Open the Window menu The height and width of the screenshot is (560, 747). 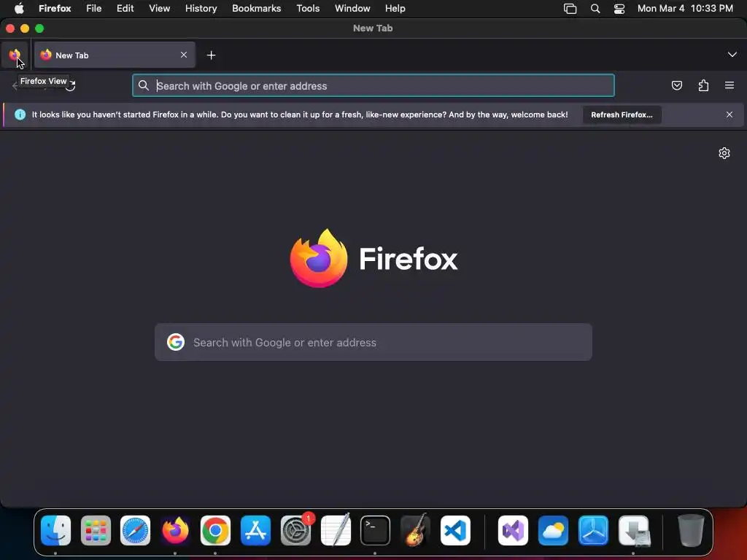[x=352, y=8]
